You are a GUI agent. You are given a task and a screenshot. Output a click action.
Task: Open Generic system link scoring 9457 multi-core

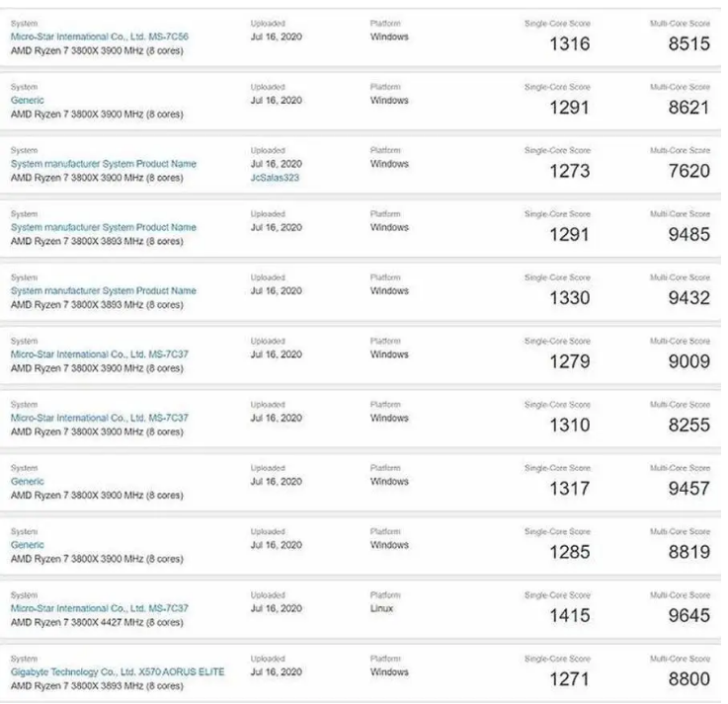[27, 481]
